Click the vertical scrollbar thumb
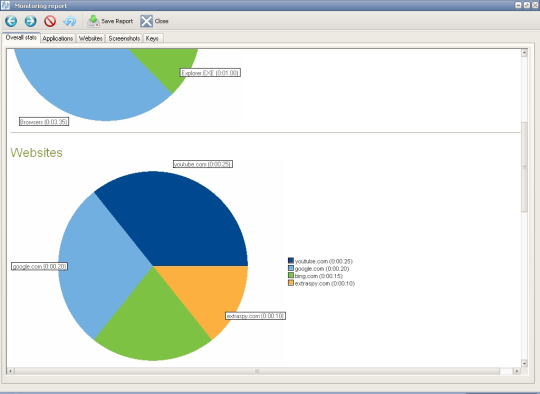540x394 pixels. [524, 167]
